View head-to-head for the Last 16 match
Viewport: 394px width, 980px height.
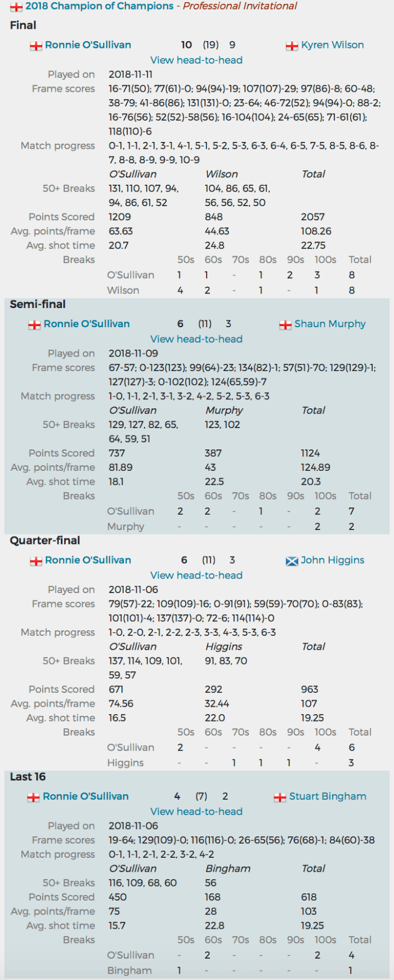coord(196,812)
